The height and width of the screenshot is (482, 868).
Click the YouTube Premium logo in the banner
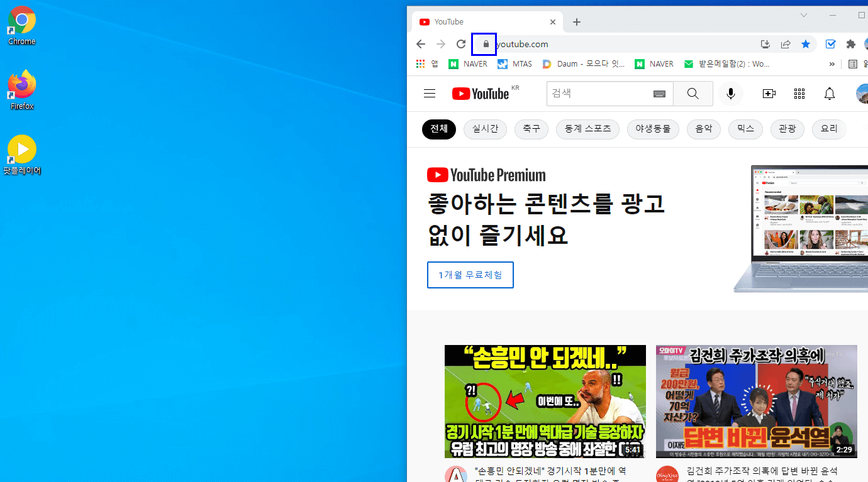click(x=486, y=175)
